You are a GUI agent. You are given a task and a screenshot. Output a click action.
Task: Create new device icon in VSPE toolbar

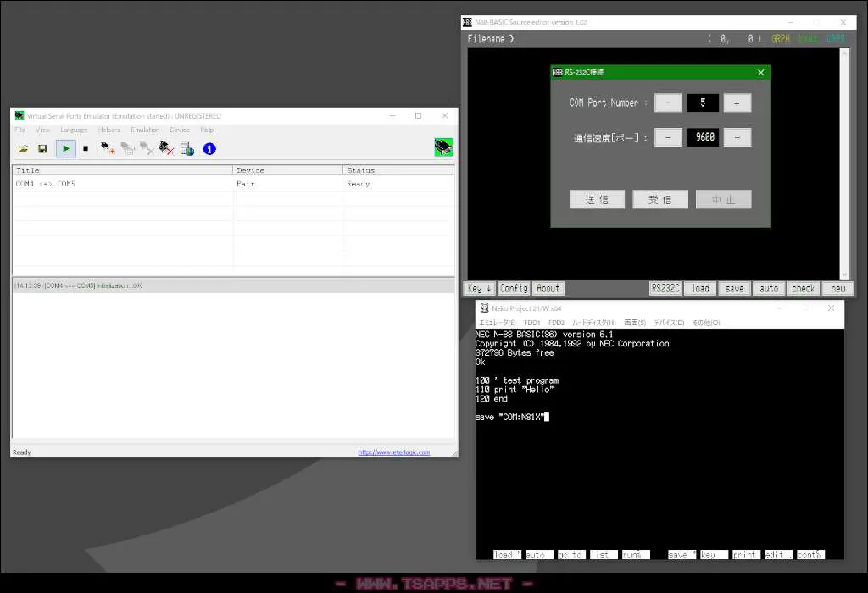[108, 149]
